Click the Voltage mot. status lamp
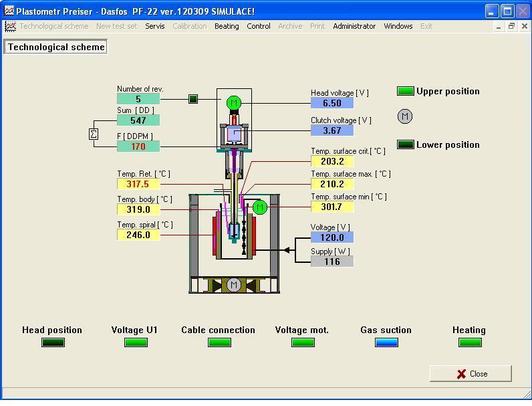This screenshot has width=532, height=406. (303, 342)
